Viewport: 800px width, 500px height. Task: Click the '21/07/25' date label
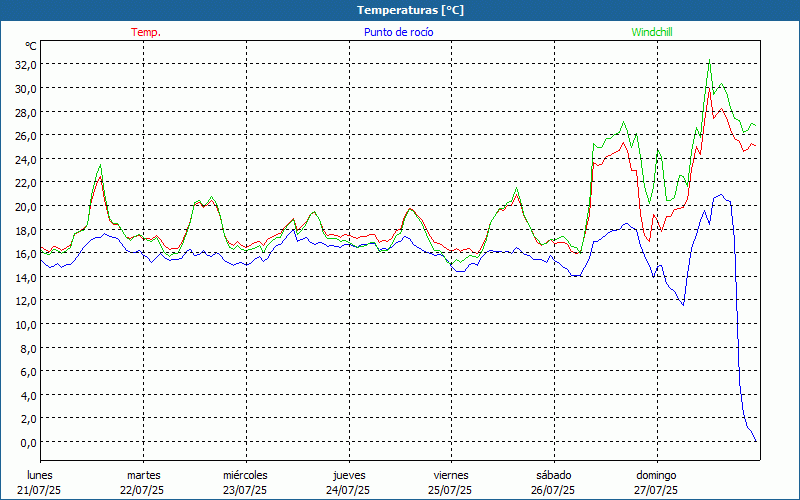point(39,490)
